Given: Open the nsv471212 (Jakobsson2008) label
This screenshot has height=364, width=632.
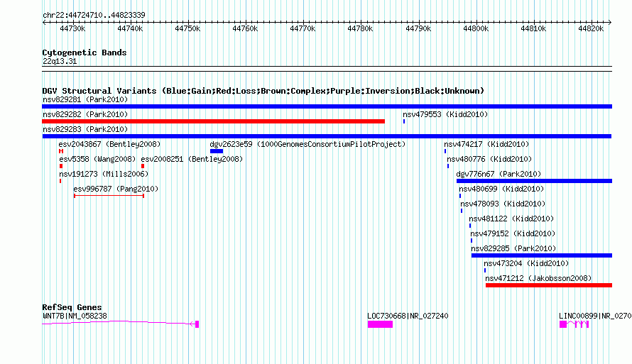Looking at the screenshot, I should (538, 278).
